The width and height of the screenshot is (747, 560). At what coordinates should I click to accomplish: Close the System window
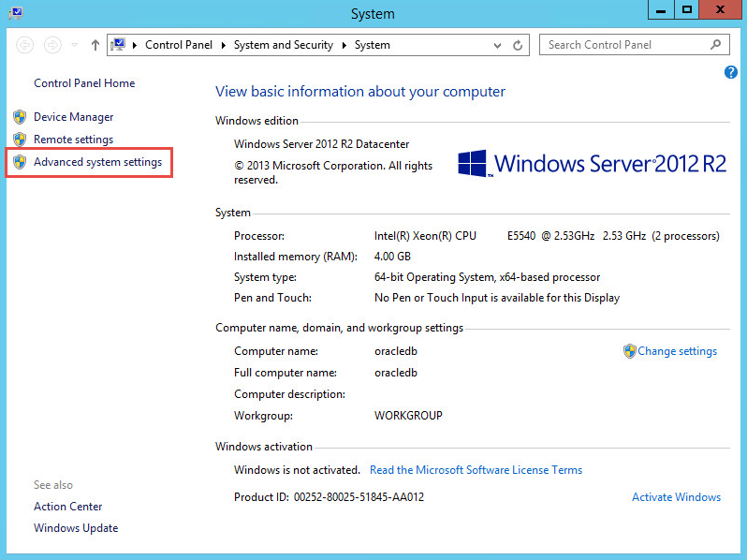tap(720, 10)
